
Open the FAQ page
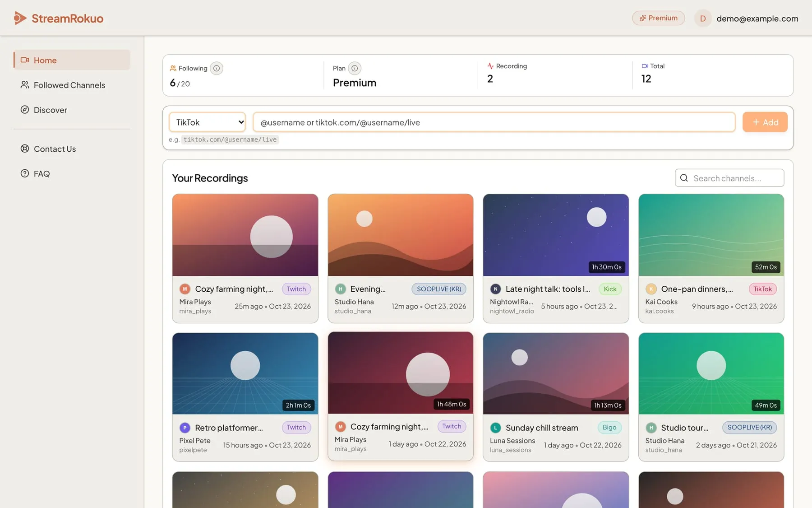[72, 173]
